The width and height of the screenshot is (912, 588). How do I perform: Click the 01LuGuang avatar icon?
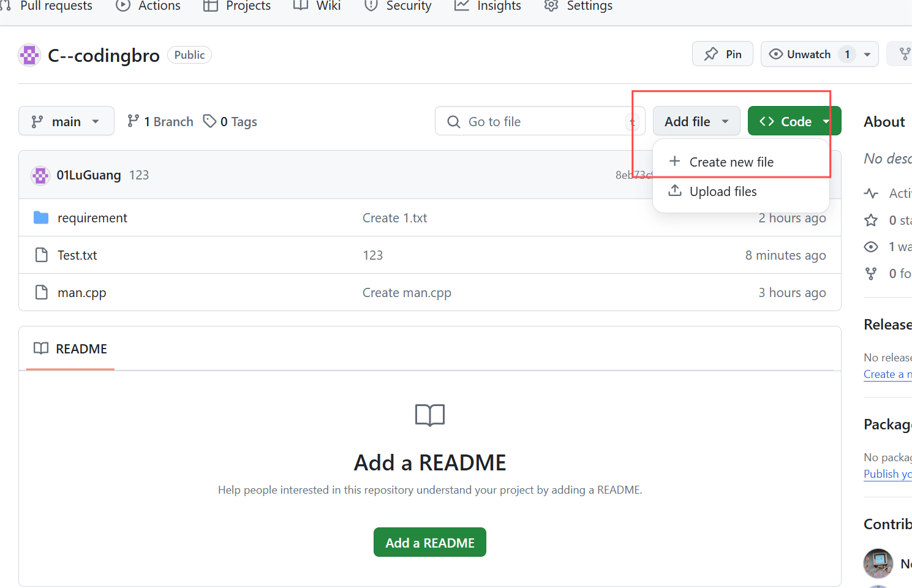tap(40, 175)
